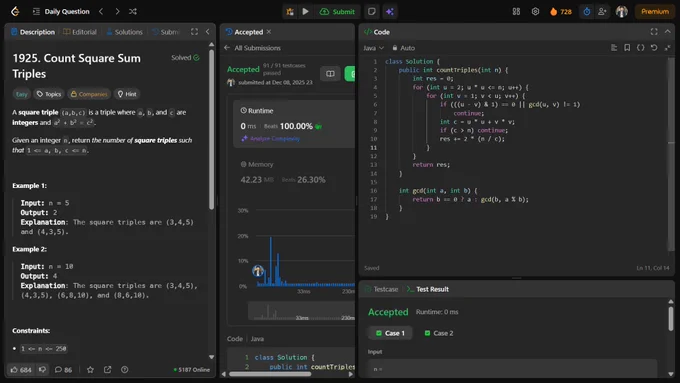Viewport: 680px width, 383px height.
Task: Select the Accepted submission tab
Action: pos(245,32)
